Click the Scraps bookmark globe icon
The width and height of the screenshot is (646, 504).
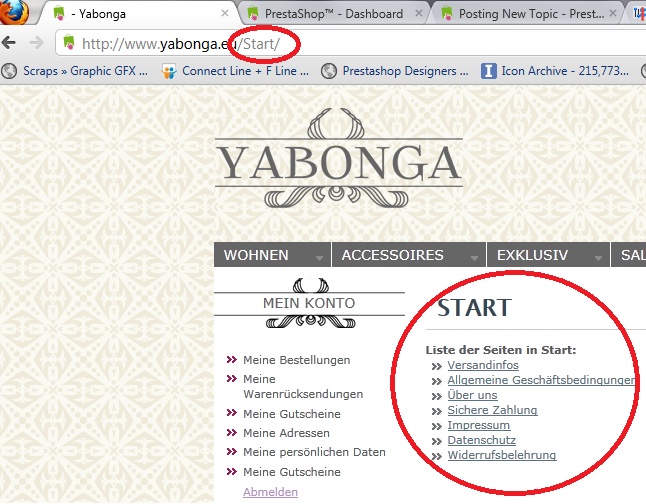click(x=9, y=71)
